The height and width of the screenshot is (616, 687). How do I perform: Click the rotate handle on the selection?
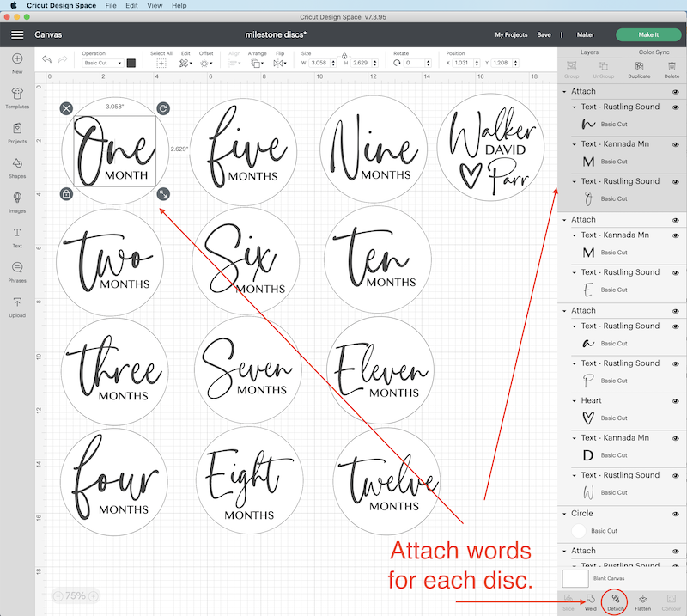tap(163, 108)
